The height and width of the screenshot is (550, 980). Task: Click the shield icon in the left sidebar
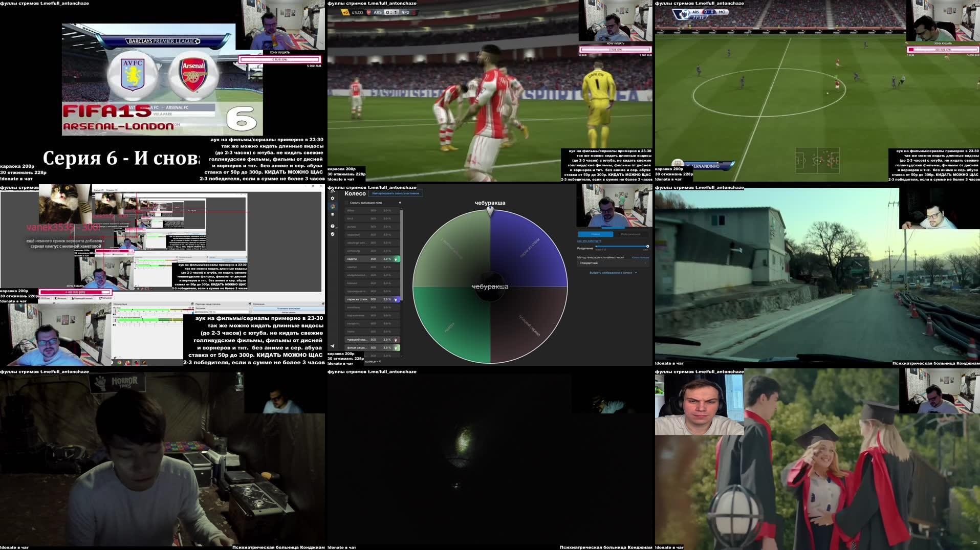[x=333, y=233]
